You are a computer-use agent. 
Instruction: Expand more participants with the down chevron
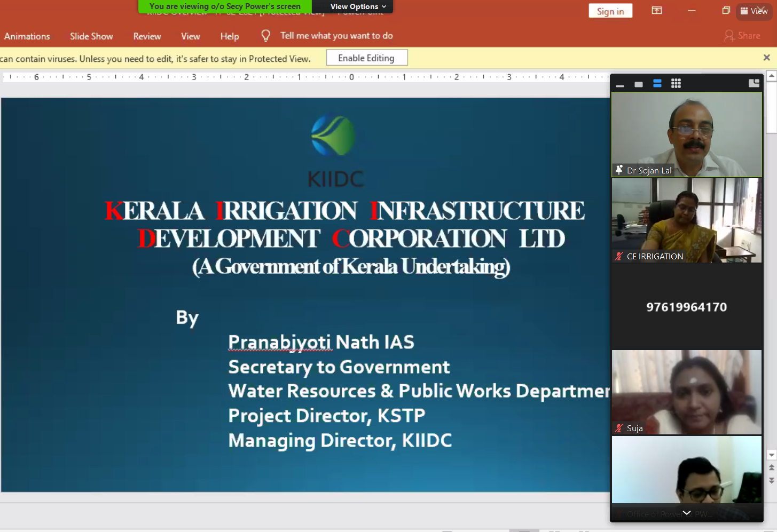pos(687,513)
